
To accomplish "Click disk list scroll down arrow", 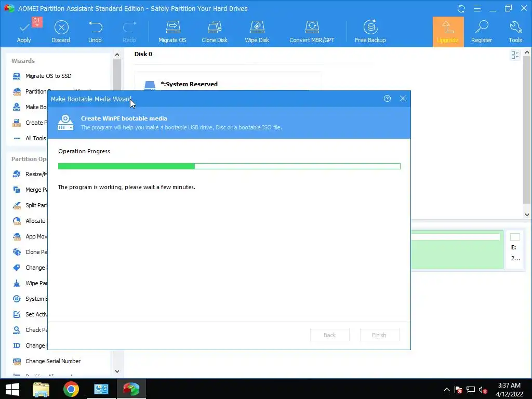I will click(527, 215).
